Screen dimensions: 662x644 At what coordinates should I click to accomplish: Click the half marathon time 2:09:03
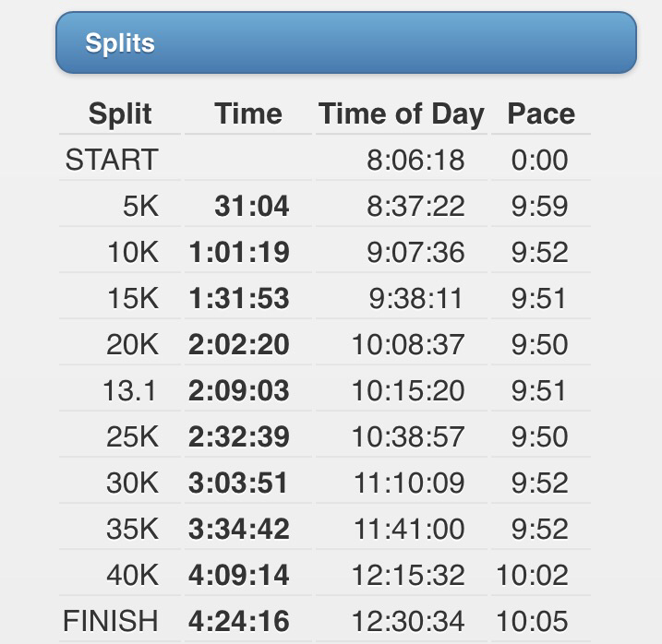click(239, 391)
